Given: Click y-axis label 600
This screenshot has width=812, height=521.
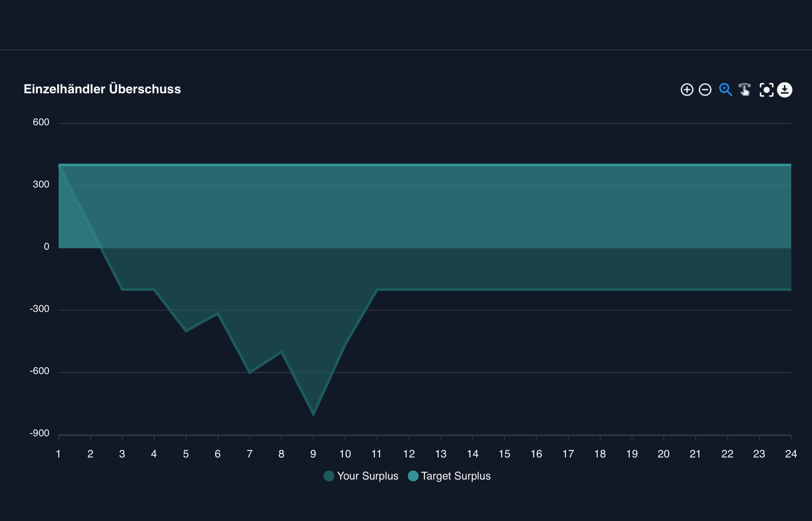Looking at the screenshot, I should coord(41,122).
